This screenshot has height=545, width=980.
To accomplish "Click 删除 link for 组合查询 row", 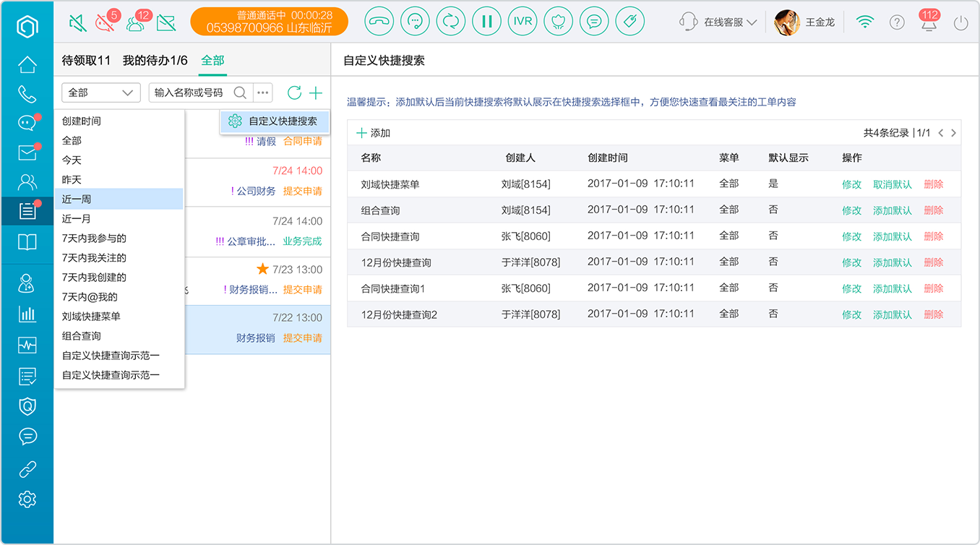I will [x=934, y=210].
